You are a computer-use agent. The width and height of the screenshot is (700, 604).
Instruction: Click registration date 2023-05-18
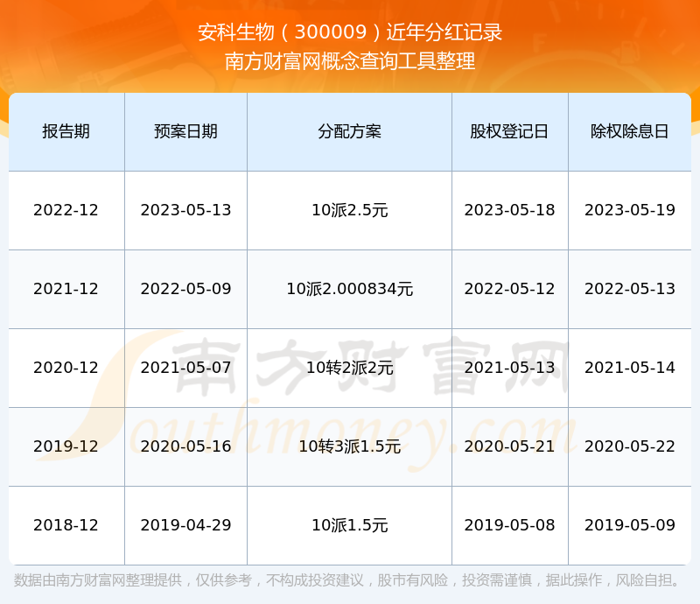click(x=509, y=210)
